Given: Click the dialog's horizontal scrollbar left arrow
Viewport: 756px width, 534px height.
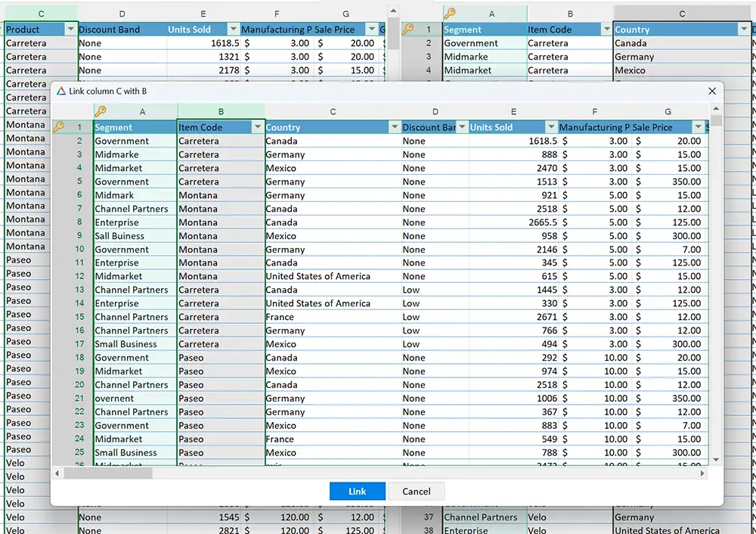Looking at the screenshot, I should coord(57,472).
